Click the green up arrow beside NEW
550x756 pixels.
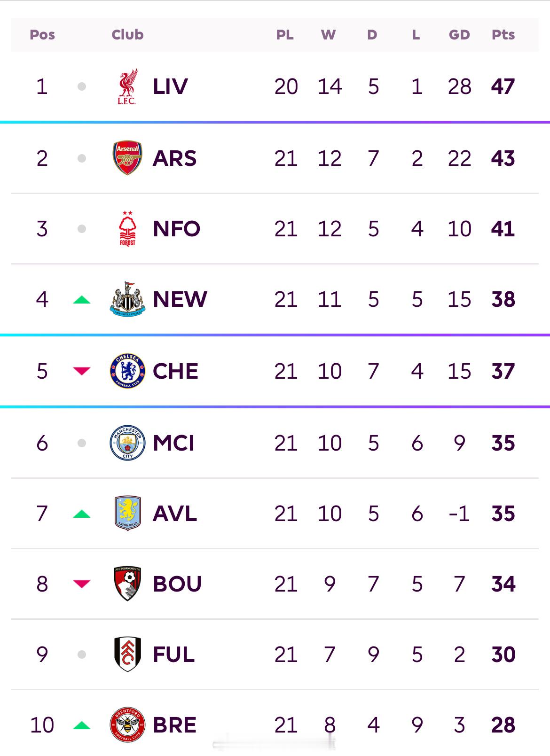tap(82, 299)
